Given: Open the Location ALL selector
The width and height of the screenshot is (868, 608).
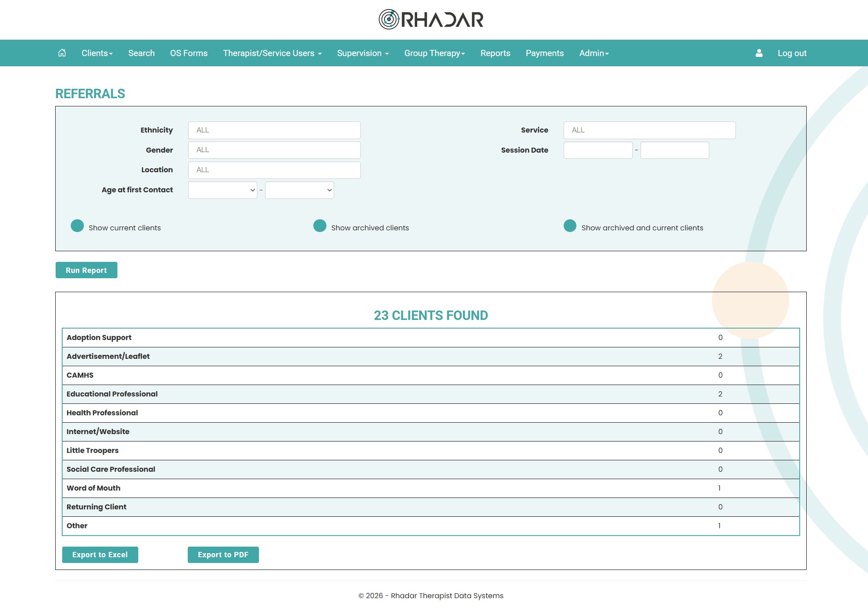Looking at the screenshot, I should pyautogui.click(x=274, y=170).
